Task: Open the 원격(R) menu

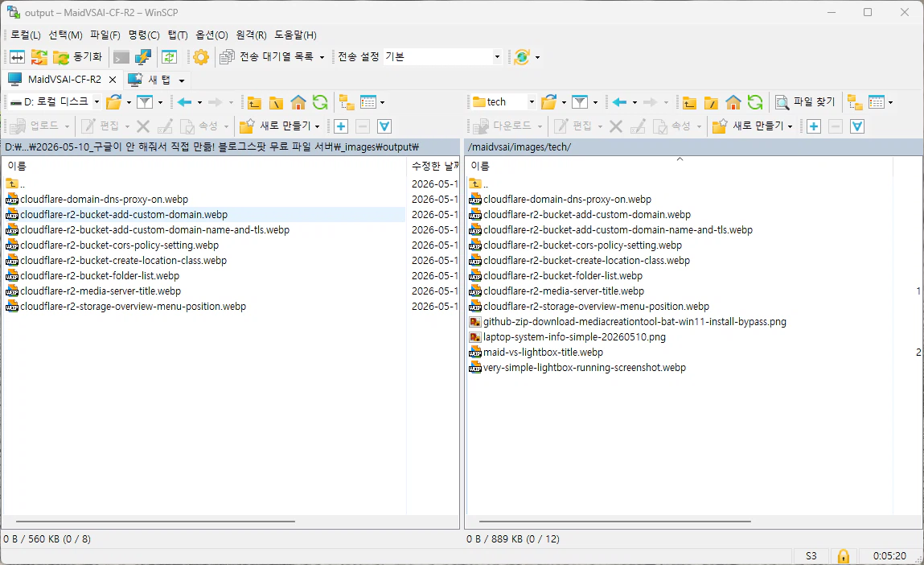Action: [251, 35]
